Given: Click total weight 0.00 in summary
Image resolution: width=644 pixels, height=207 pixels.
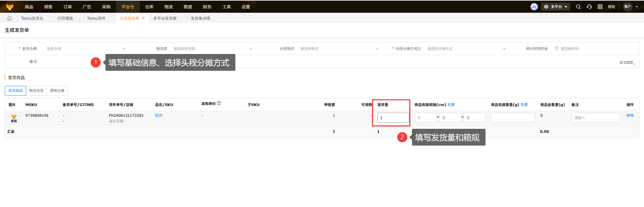Looking at the screenshot, I should [545, 132].
